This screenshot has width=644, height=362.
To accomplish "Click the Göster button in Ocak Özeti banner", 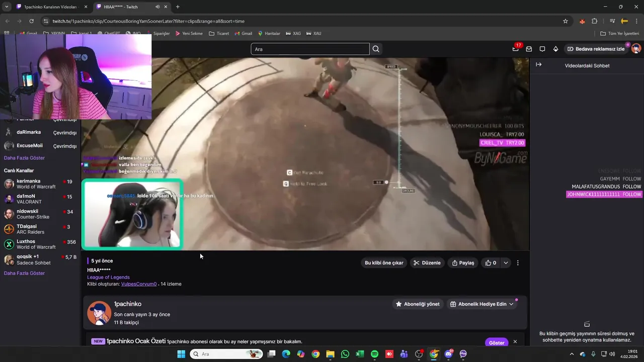I will pos(497,342).
